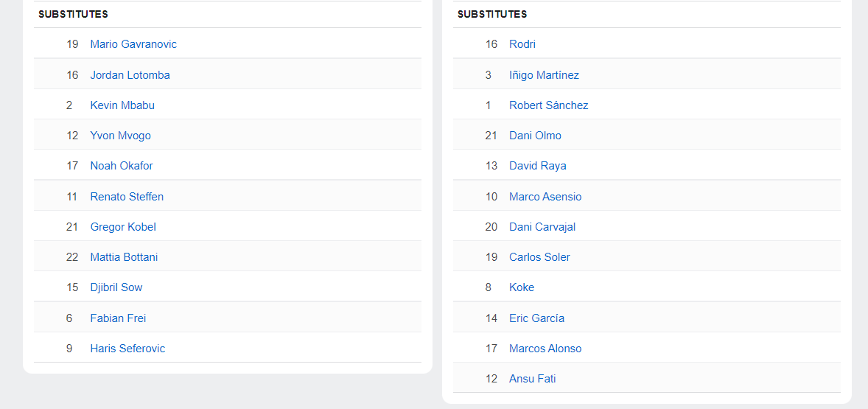Select Kevin Mbabu player name
The image size is (868, 409).
pyautogui.click(x=122, y=105)
